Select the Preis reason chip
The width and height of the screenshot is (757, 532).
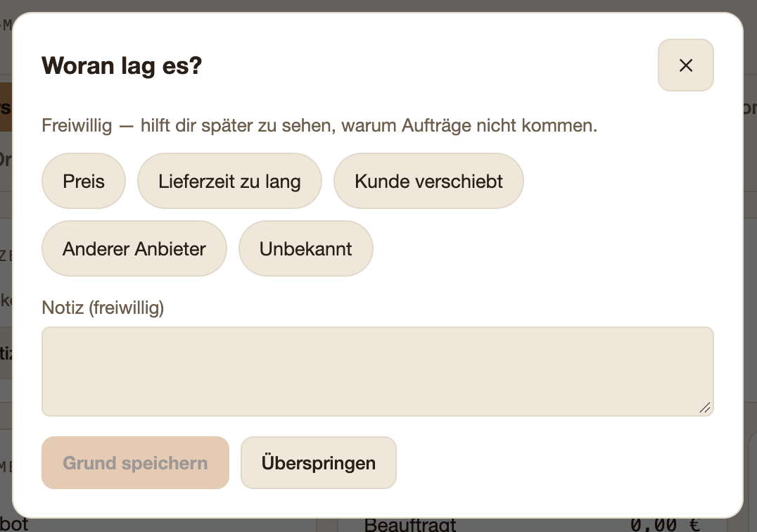(84, 181)
